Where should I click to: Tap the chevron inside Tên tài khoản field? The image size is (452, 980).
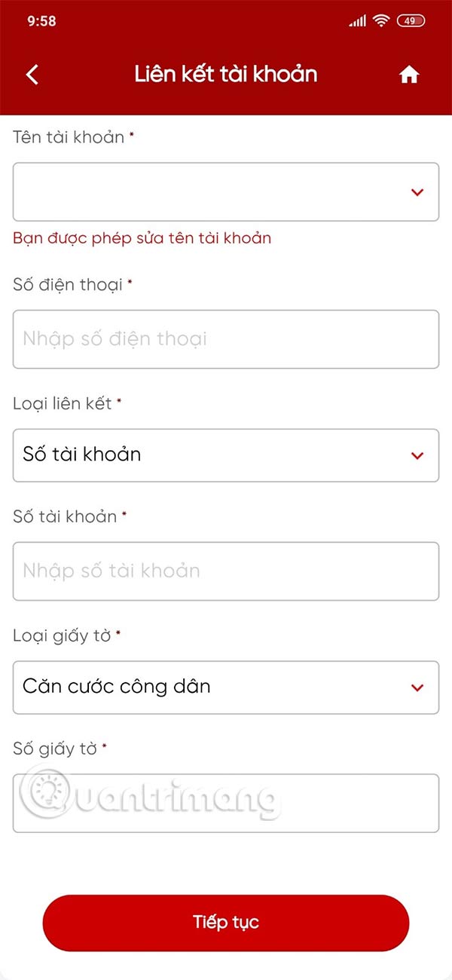pyautogui.click(x=417, y=192)
